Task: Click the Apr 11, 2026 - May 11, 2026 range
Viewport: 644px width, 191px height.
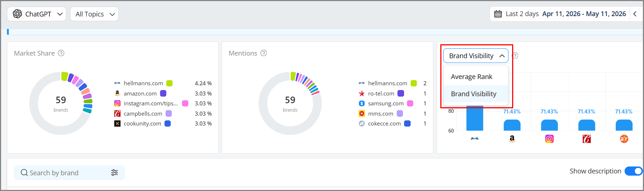Action: (x=584, y=14)
